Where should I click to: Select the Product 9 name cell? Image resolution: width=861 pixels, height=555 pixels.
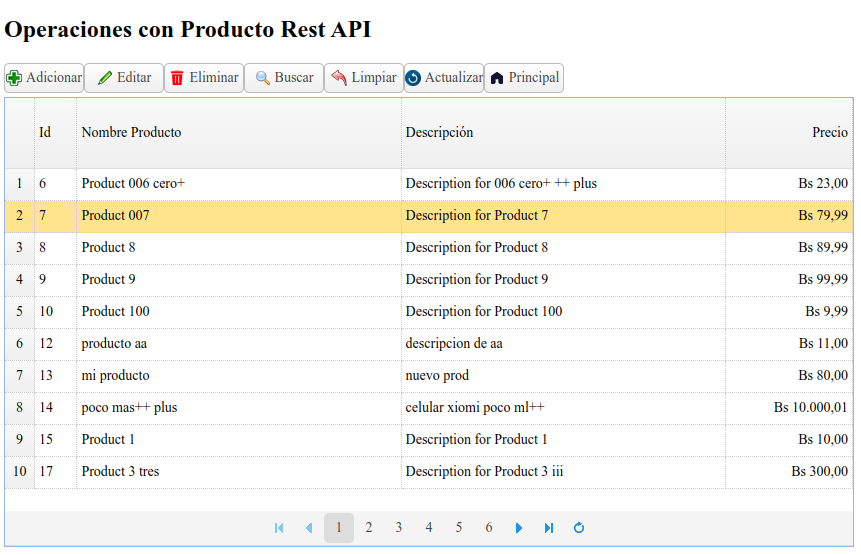239,280
